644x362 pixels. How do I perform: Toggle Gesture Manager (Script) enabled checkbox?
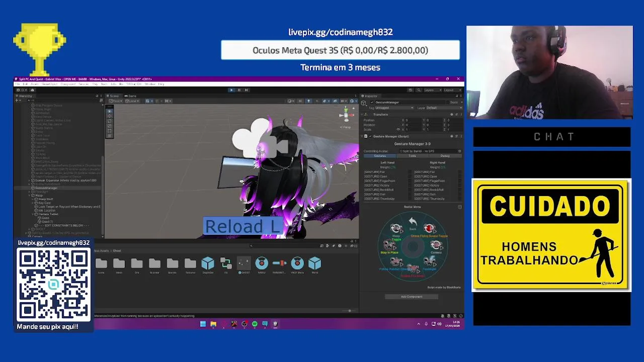tap(370, 136)
